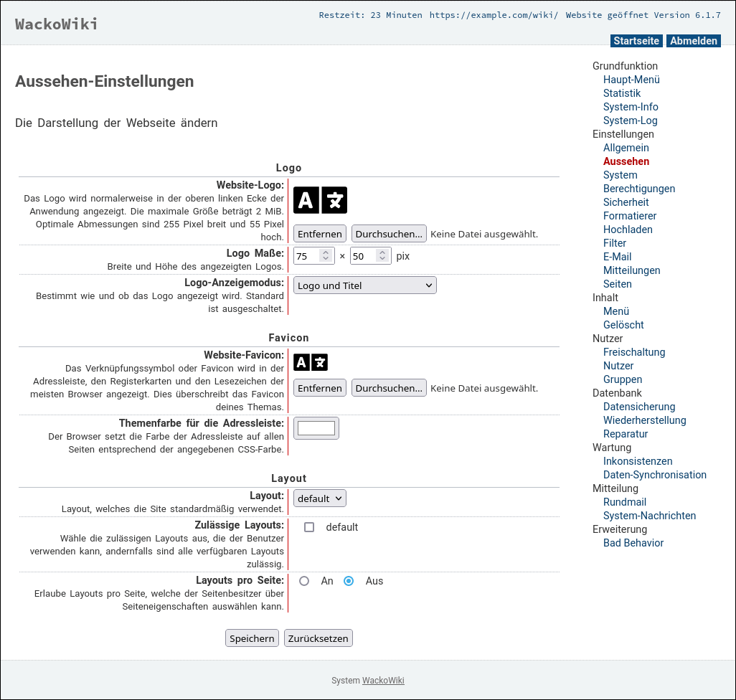Select the An radio for layouts per page
Image resolution: width=736 pixels, height=700 pixels.
[x=304, y=581]
